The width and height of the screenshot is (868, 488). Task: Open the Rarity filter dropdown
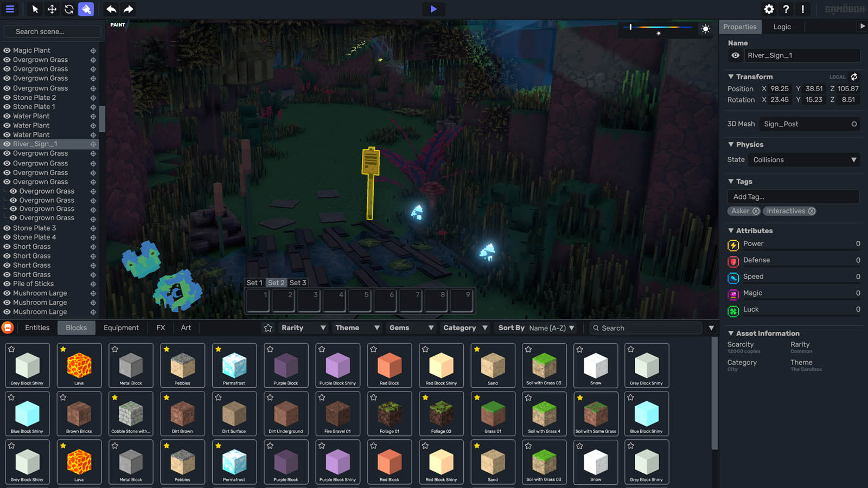pos(303,328)
